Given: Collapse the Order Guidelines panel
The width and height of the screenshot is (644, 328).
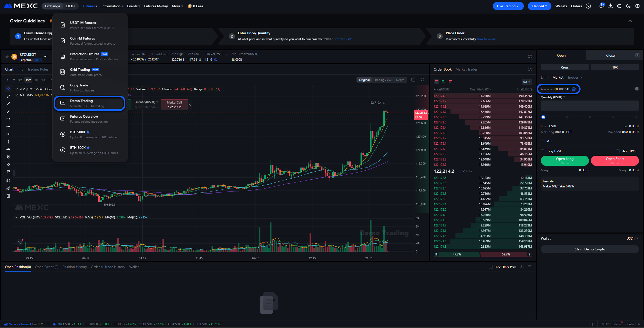Looking at the screenshot, I should 630,21.
